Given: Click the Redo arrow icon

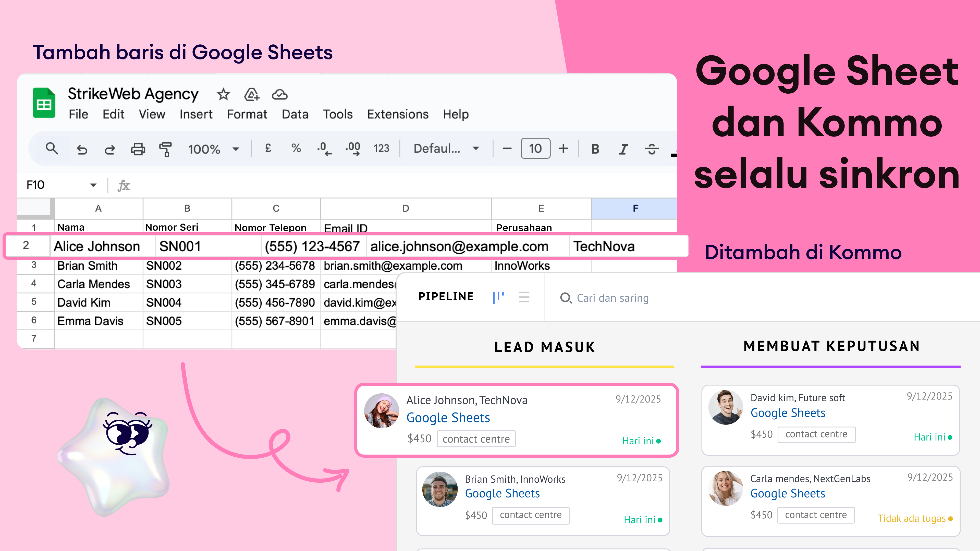Looking at the screenshot, I should [110, 149].
